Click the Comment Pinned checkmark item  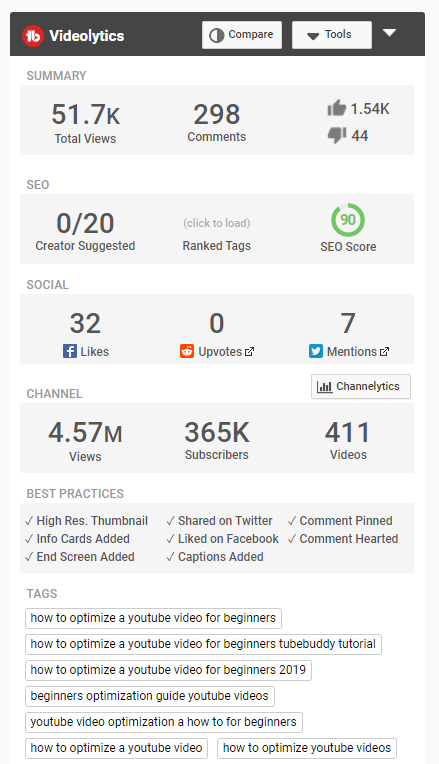click(x=340, y=521)
